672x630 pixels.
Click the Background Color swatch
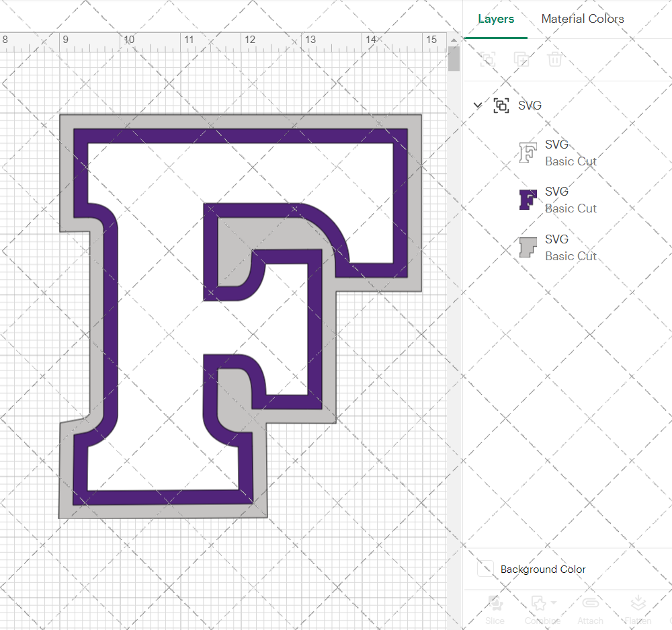click(486, 569)
